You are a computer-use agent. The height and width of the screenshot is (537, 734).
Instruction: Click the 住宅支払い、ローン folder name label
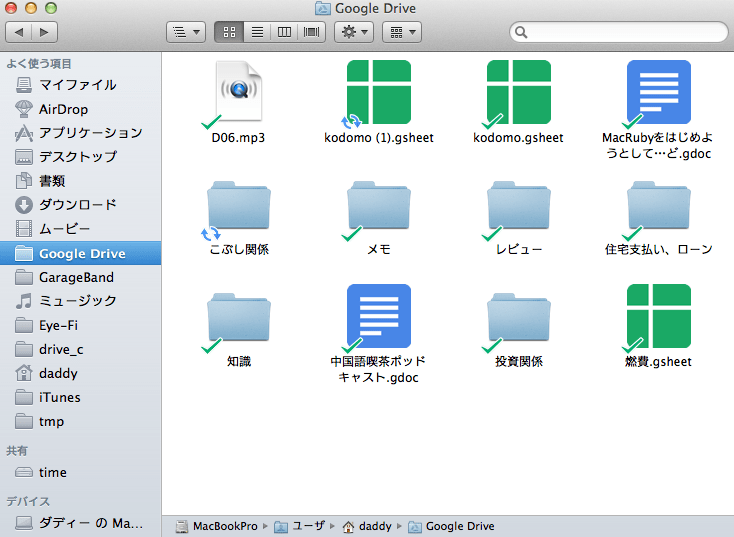(659, 250)
